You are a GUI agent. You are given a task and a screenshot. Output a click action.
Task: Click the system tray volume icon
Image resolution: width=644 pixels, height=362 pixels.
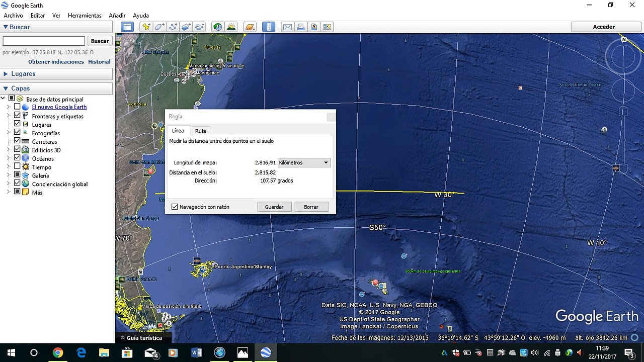click(534, 352)
